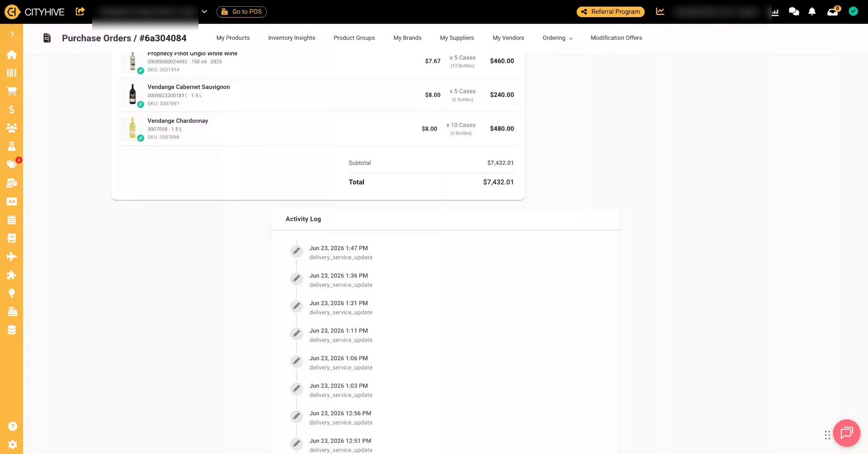Open the dollar sign icon in the sidebar
Screen dimensions: 868x454
[12, 110]
